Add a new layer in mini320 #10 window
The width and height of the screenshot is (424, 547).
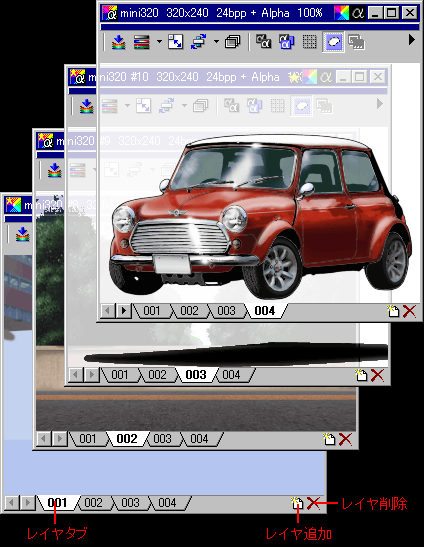click(361, 375)
